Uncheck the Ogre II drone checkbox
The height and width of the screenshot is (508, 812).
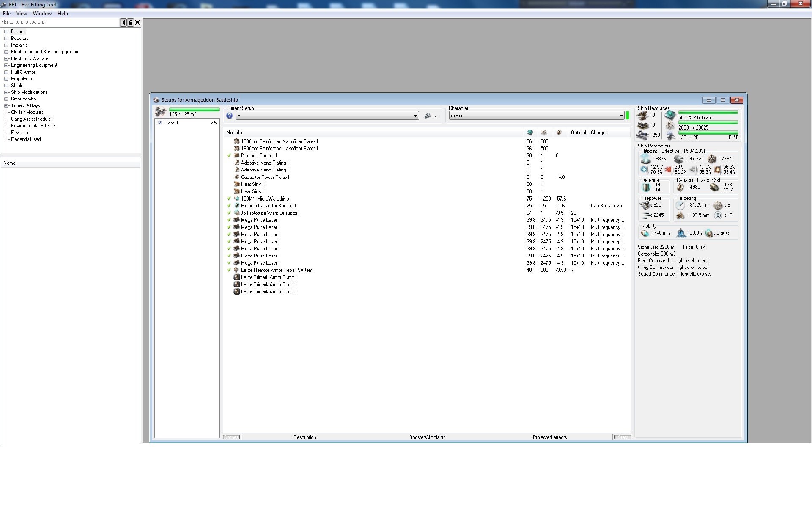159,123
